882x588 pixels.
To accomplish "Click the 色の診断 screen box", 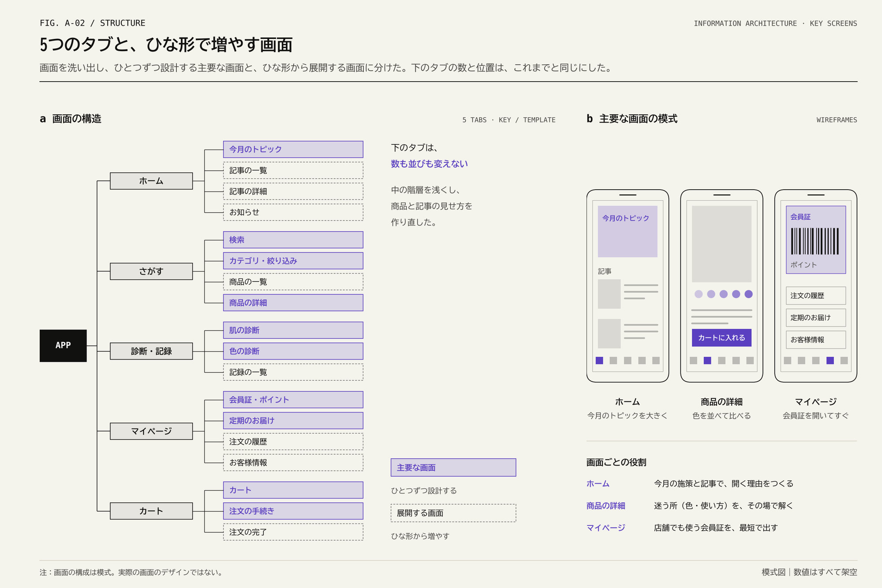I will (293, 351).
